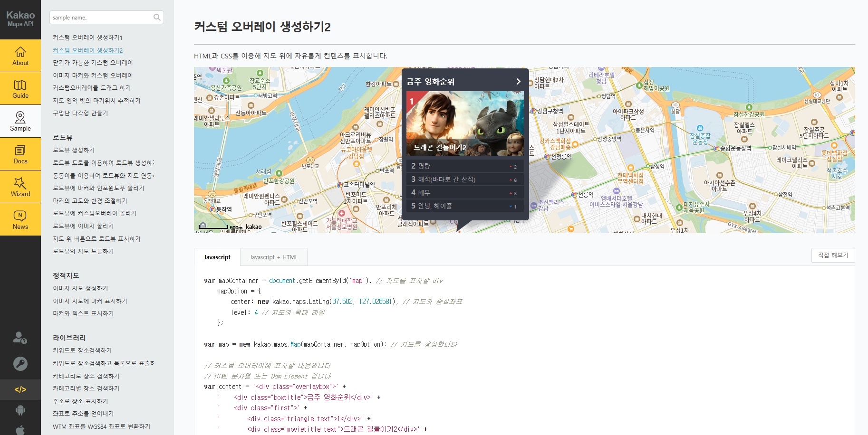Open 이미지 마커와 커스텀 오버레이 sample

pos(93,76)
